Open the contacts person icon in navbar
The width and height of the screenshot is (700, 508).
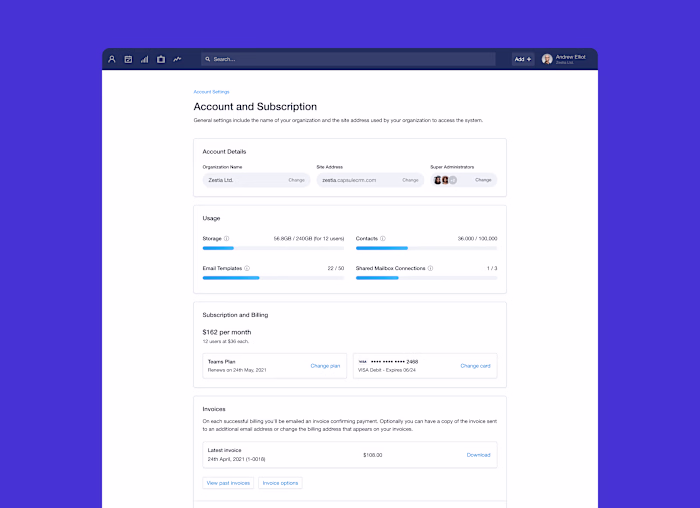tap(112, 59)
